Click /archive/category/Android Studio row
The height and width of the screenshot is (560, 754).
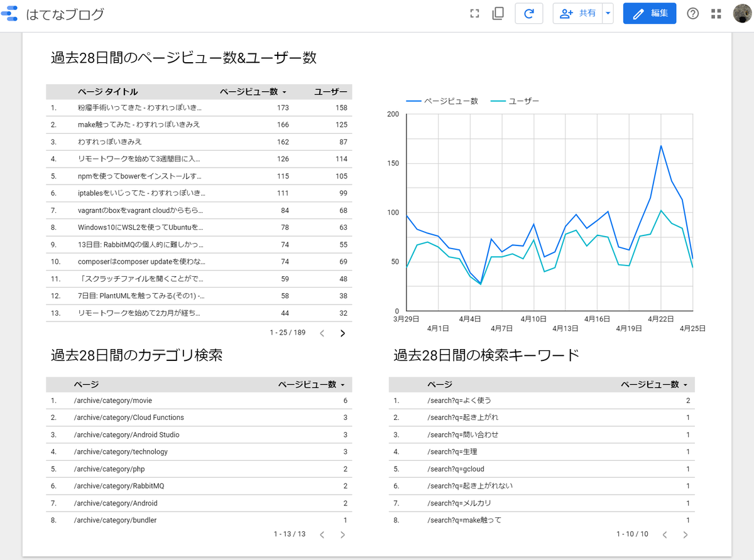[199, 434]
